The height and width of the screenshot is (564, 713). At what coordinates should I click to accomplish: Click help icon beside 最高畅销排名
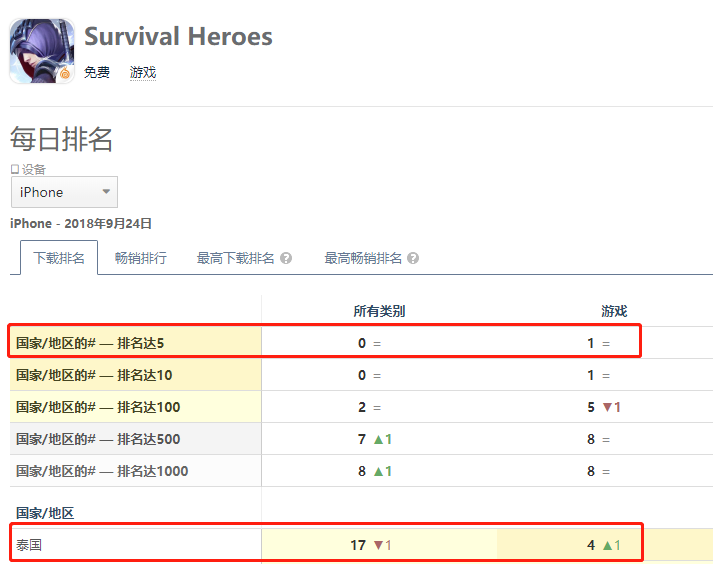click(x=413, y=258)
